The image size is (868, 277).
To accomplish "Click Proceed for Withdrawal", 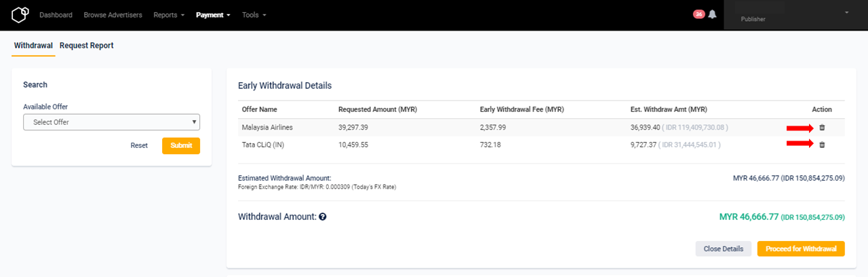I will pos(801,248).
